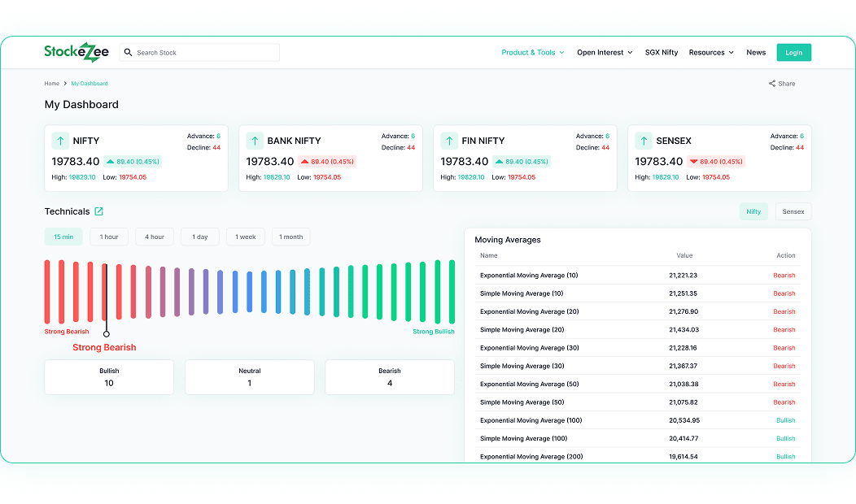Image resolution: width=856 pixels, height=504 pixels.
Task: Open Technicals external link icon
Action: click(98, 211)
